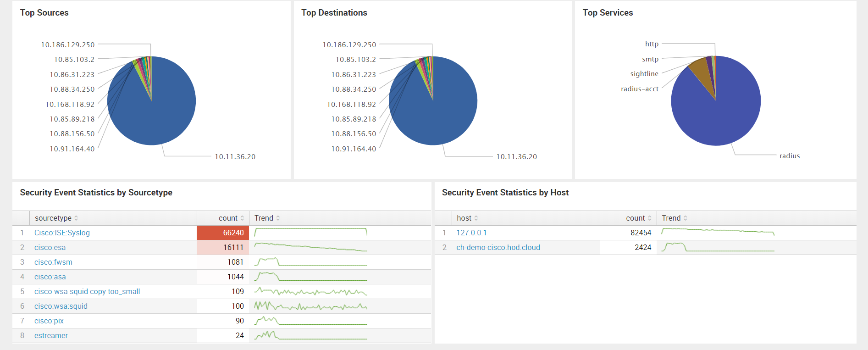Open the cisco:esa sourcetype link
This screenshot has width=868, height=350.
tap(50, 248)
